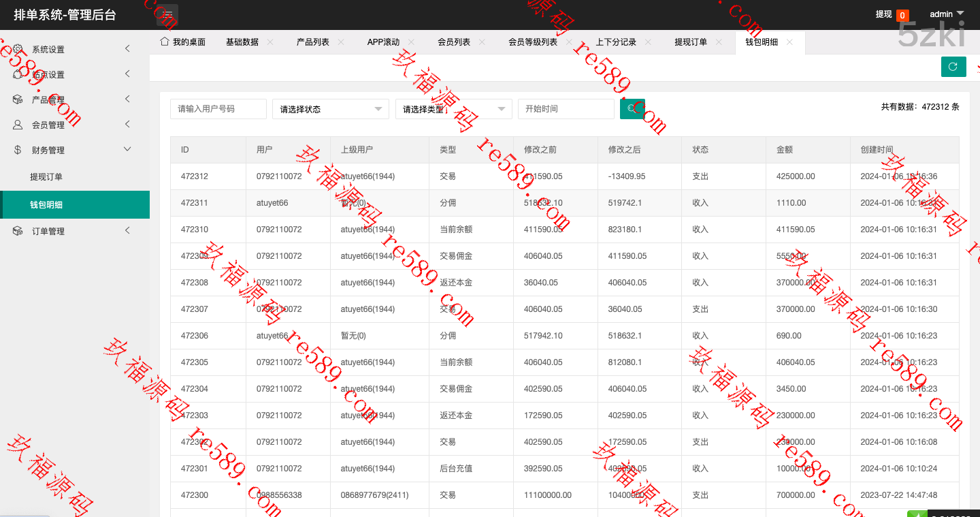Image resolution: width=980 pixels, height=517 pixels.
Task: Click the 财务管理 dollar icon in sidebar
Action: [18, 151]
